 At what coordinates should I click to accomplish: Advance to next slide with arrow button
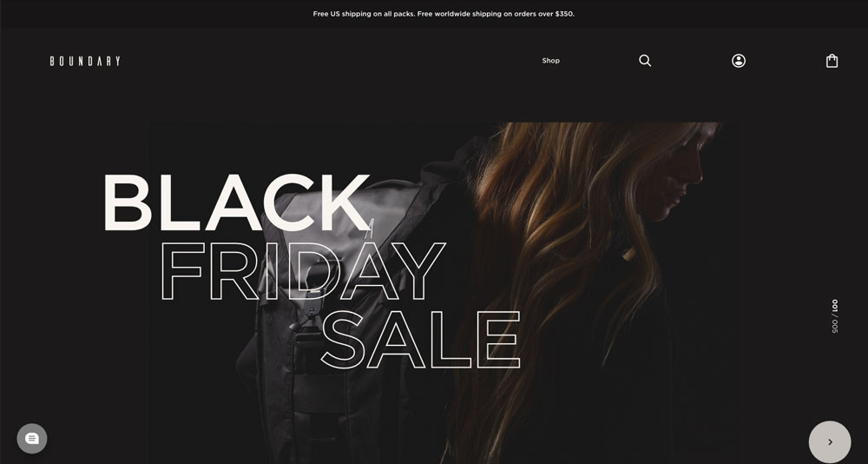tap(830, 441)
